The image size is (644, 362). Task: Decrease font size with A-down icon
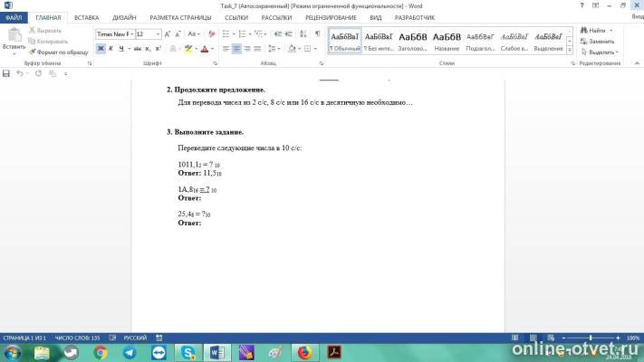tap(178, 34)
